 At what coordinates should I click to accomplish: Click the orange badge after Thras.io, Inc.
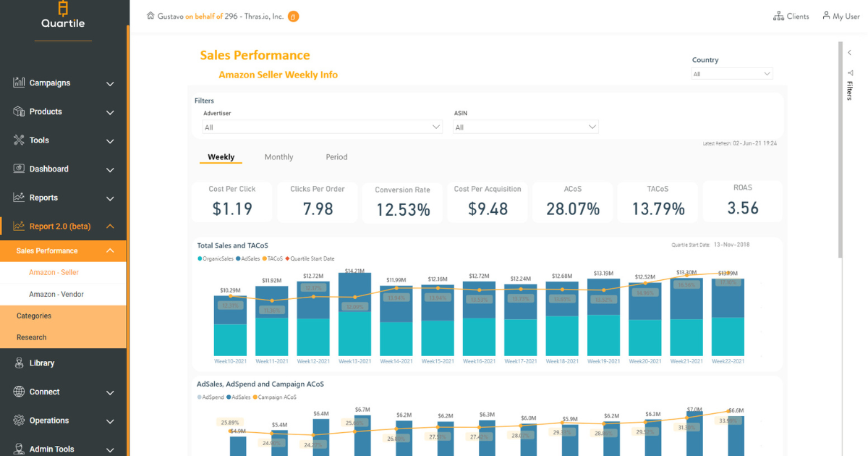293,16
